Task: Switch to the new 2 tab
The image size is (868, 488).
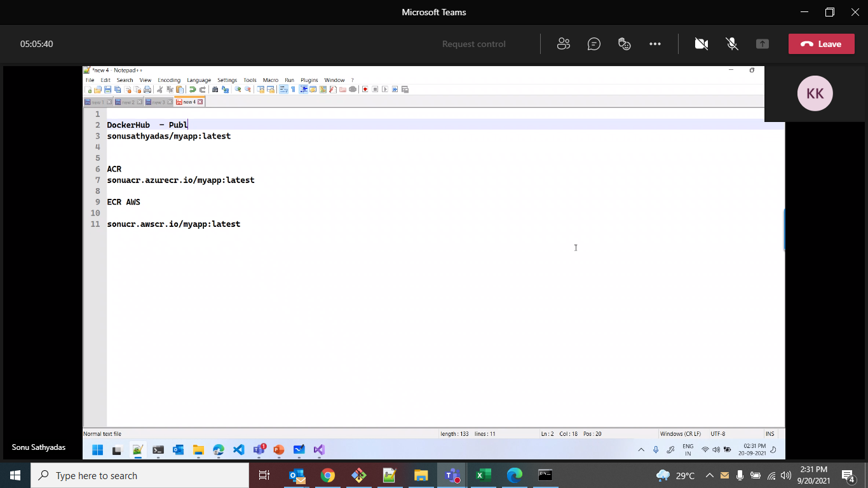Action: (128, 102)
